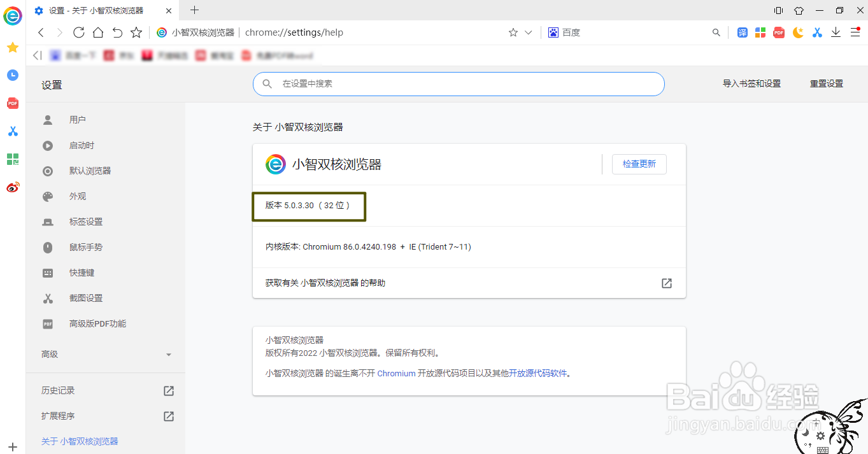Open the PDF tool in the toolbar

point(778,32)
